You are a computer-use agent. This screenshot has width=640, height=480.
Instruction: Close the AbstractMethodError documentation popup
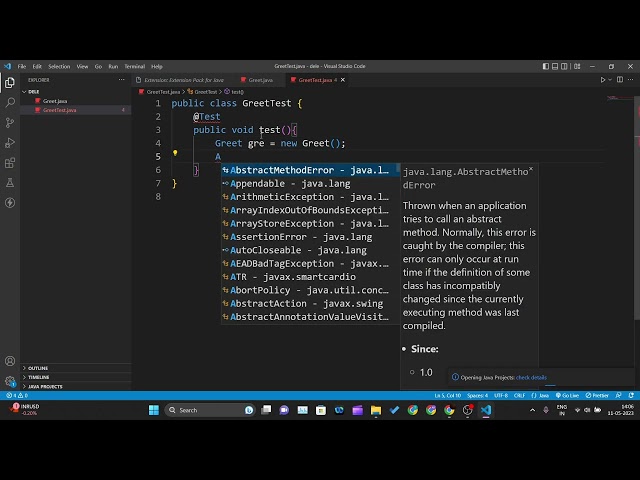(531, 169)
